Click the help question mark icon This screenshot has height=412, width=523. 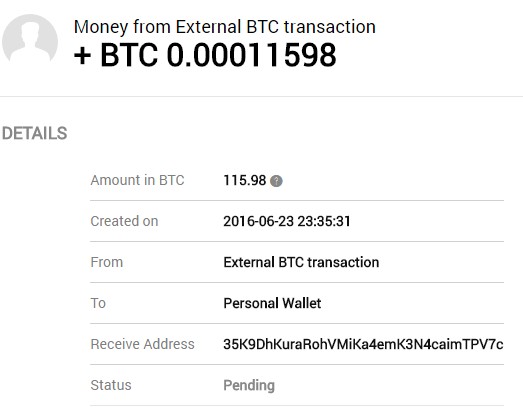[x=276, y=181]
